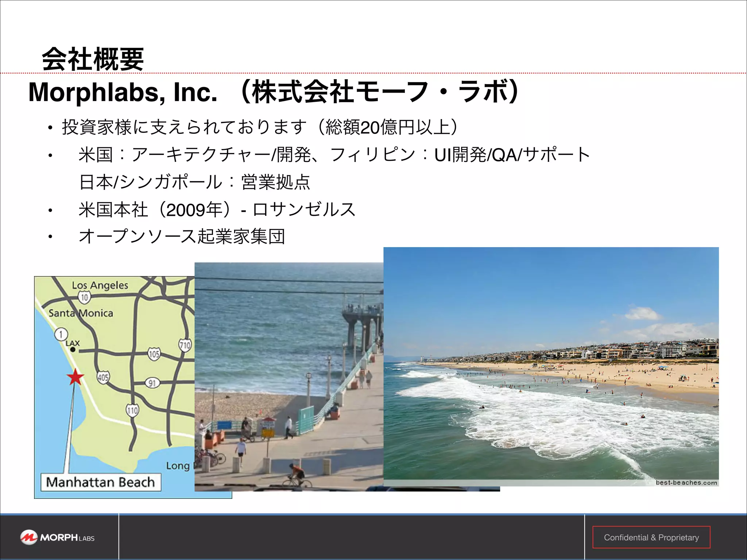Viewport: 747px width, 560px height.
Task: Click the Manhattan Beach map label
Action: tap(101, 482)
